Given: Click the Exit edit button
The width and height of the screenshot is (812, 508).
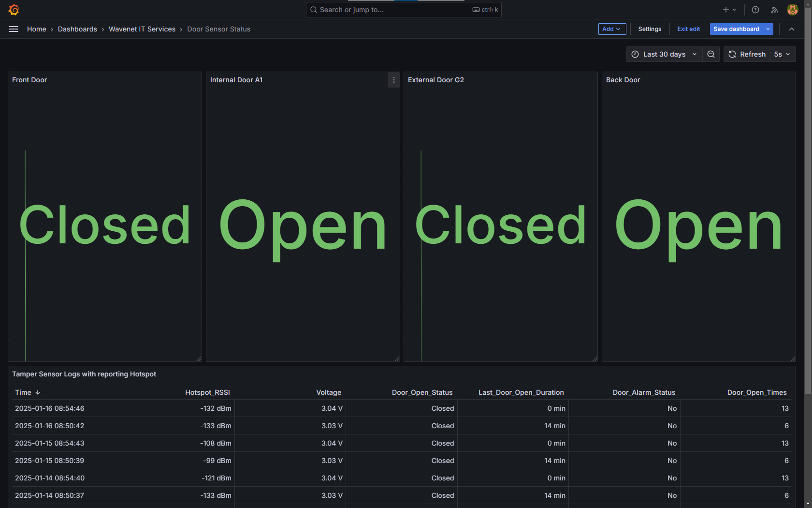Looking at the screenshot, I should [x=688, y=29].
